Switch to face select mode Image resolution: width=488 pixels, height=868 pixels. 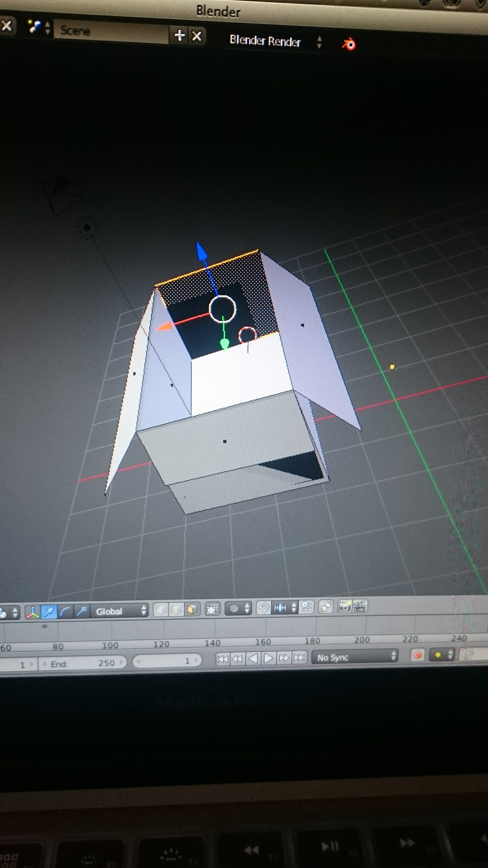click(x=192, y=609)
